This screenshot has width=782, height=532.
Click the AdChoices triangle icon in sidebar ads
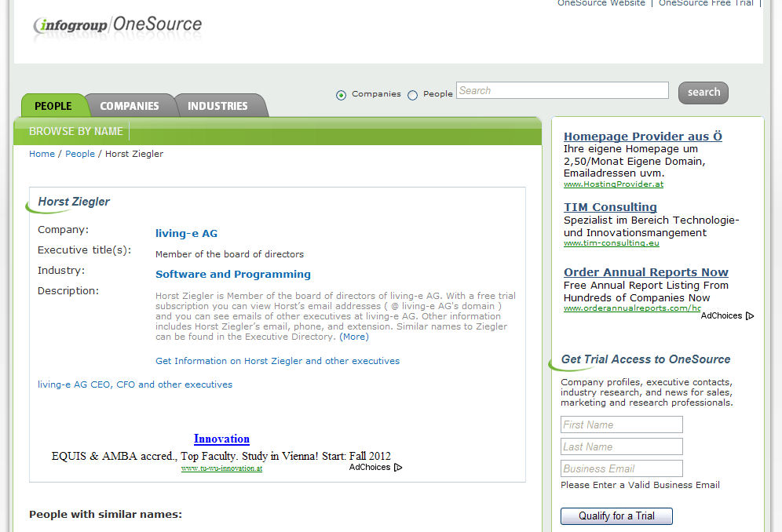750,315
